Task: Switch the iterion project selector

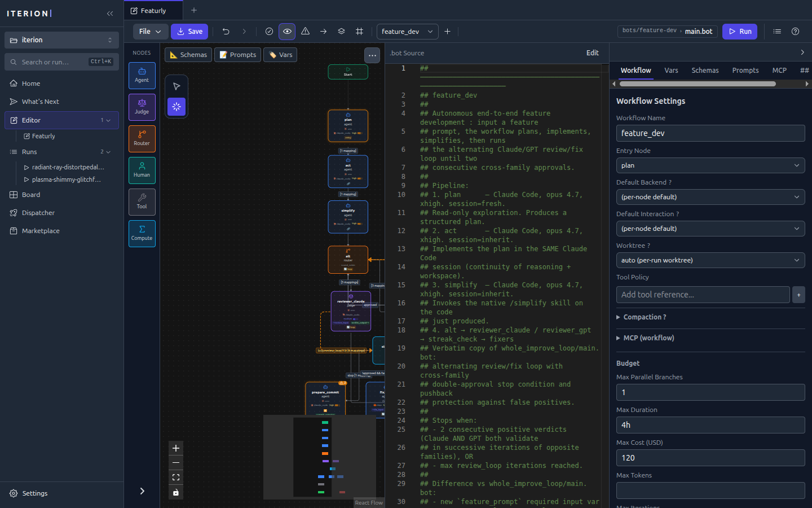Action: [x=61, y=40]
